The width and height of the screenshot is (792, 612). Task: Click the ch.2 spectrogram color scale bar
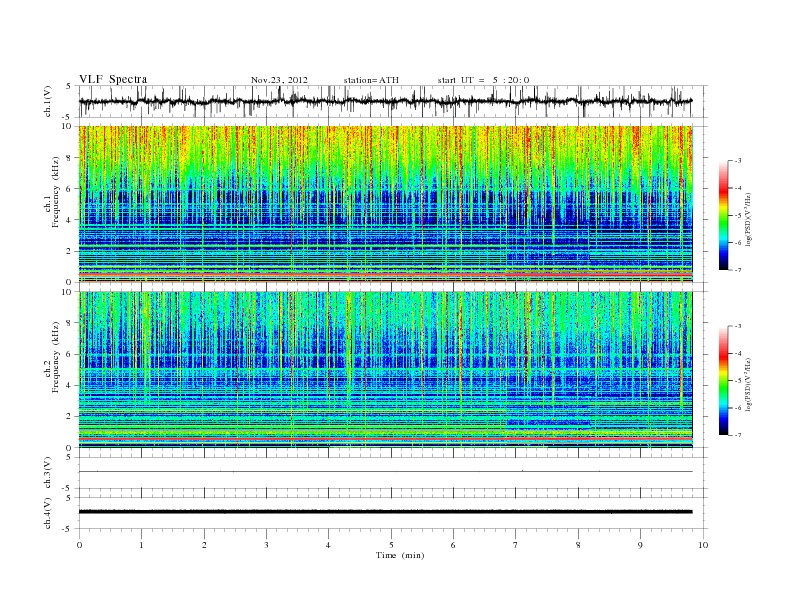[724, 381]
